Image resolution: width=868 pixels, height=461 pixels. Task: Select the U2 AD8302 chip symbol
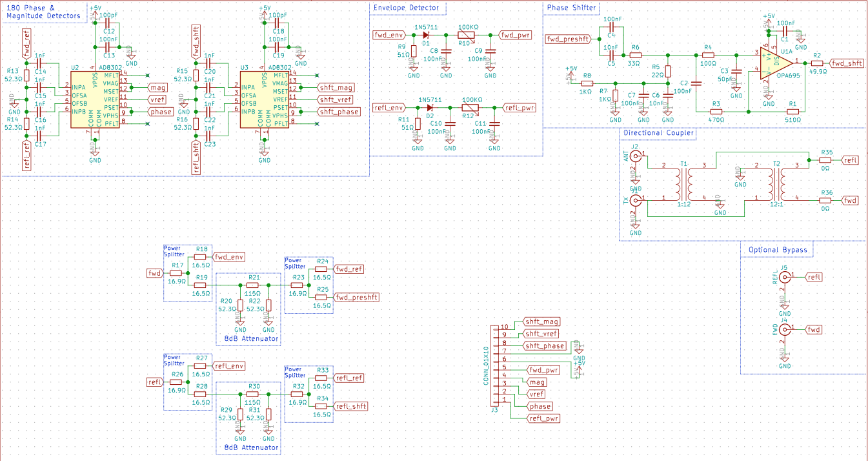(x=96, y=99)
